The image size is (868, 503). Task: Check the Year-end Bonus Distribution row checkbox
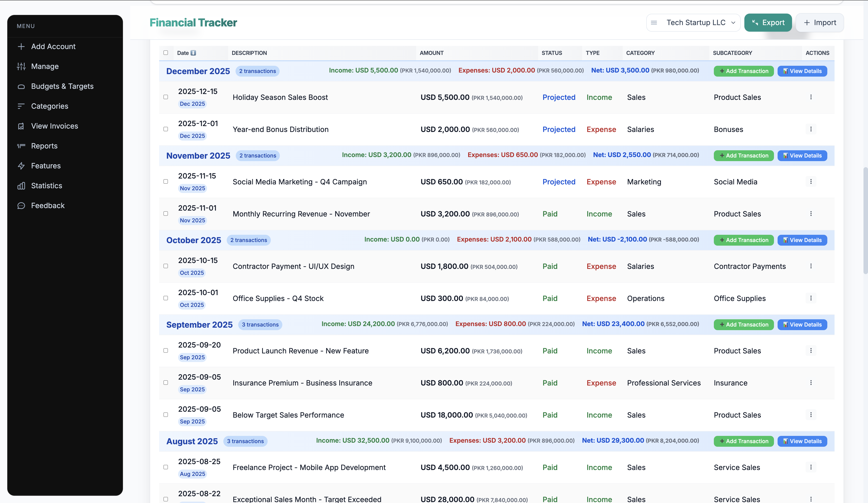[x=166, y=129]
